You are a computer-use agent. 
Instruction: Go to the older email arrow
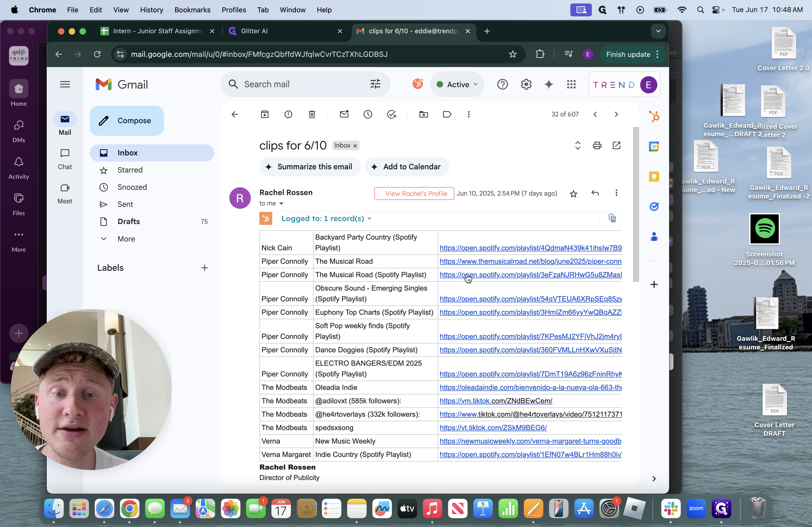pyautogui.click(x=616, y=114)
